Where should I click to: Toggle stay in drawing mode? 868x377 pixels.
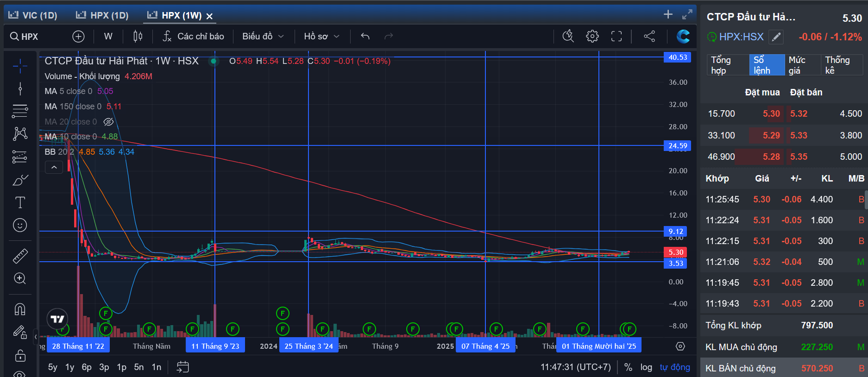pos(20,332)
